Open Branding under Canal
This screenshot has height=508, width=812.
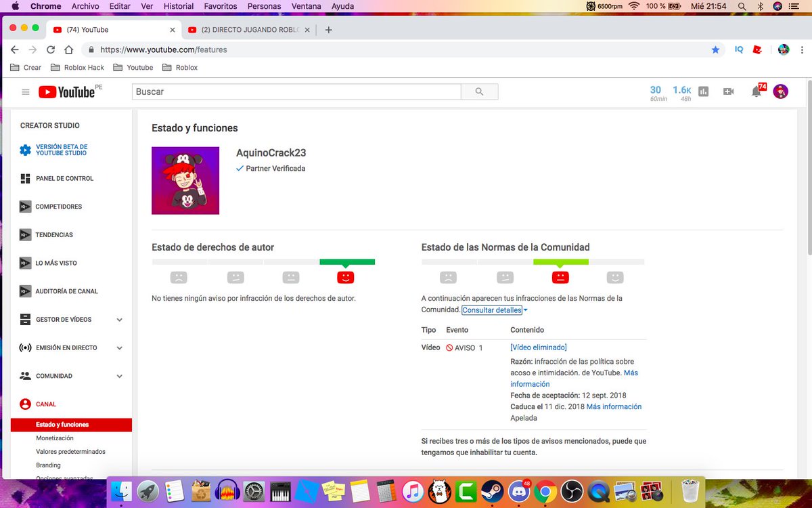click(x=48, y=465)
